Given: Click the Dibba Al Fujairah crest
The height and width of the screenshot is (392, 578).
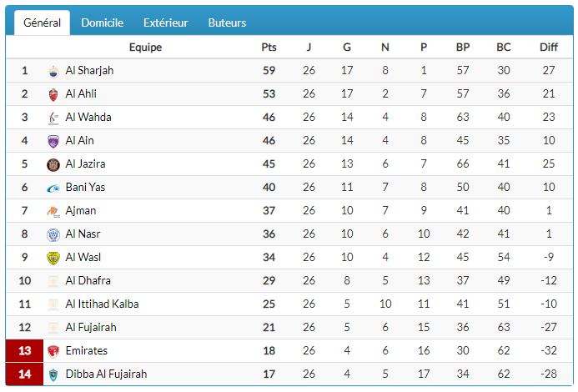Looking at the screenshot, I should point(53,374).
